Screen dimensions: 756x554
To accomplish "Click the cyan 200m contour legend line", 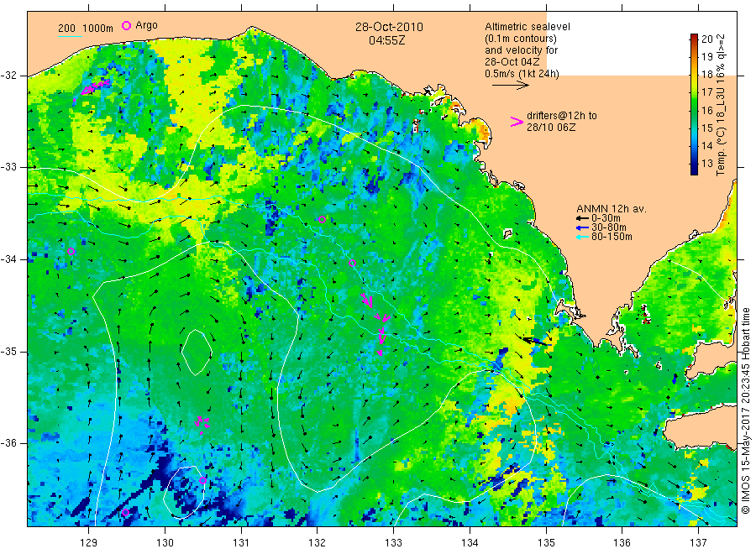I will [x=70, y=36].
